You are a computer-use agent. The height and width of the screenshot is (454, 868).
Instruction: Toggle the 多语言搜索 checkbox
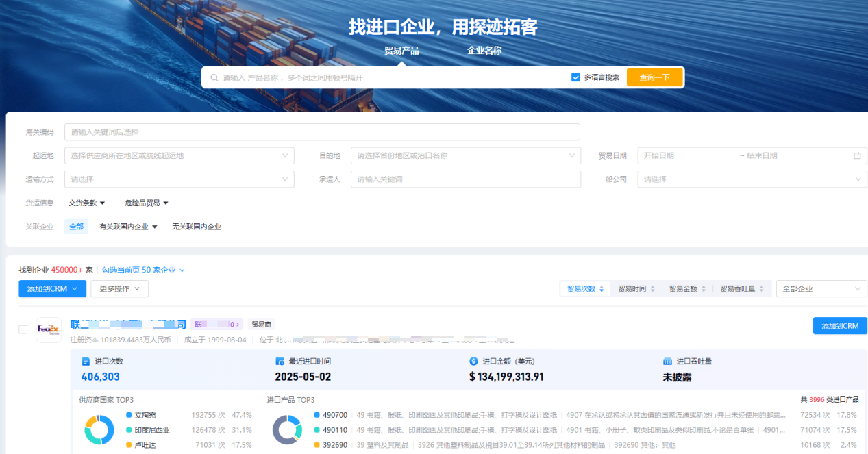click(x=575, y=77)
